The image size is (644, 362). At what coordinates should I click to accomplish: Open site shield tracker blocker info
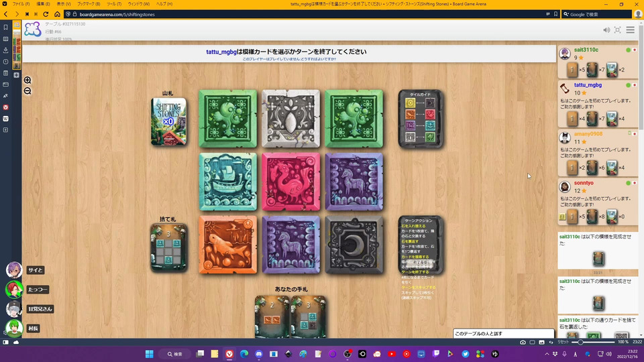68,14
